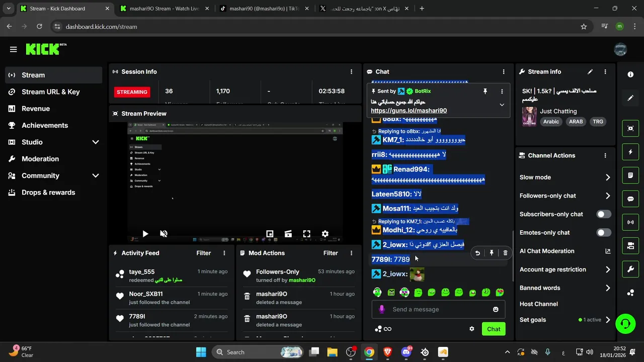Open Stream info three-dot menu

point(605,72)
